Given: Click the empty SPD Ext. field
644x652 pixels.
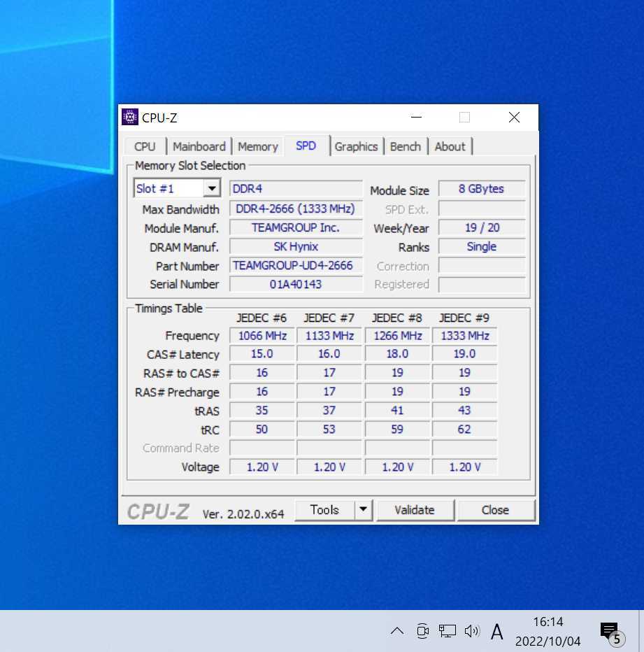Looking at the screenshot, I should 482,208.
